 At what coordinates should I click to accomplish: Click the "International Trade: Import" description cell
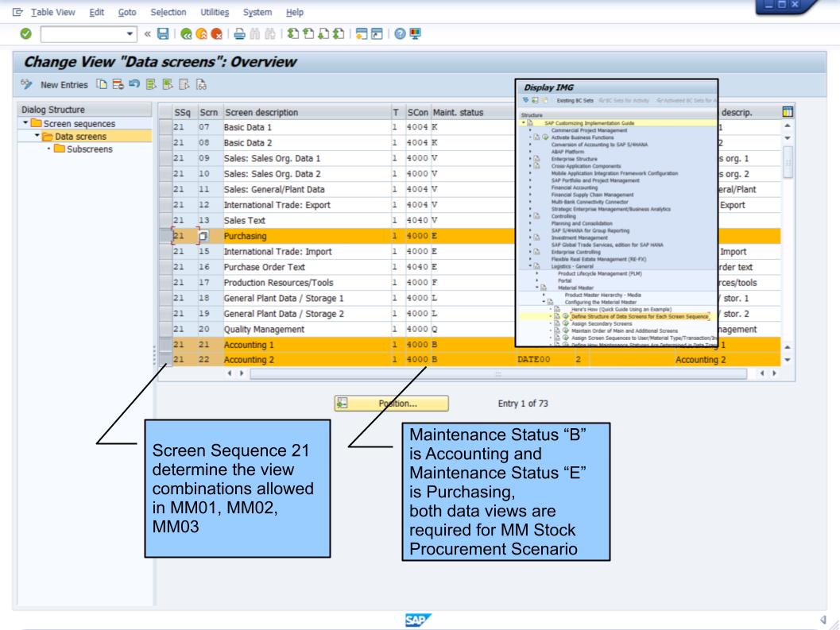(307, 252)
